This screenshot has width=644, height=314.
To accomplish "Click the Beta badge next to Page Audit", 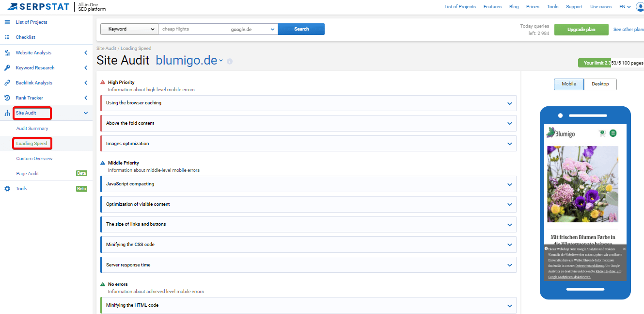I will tap(81, 174).
